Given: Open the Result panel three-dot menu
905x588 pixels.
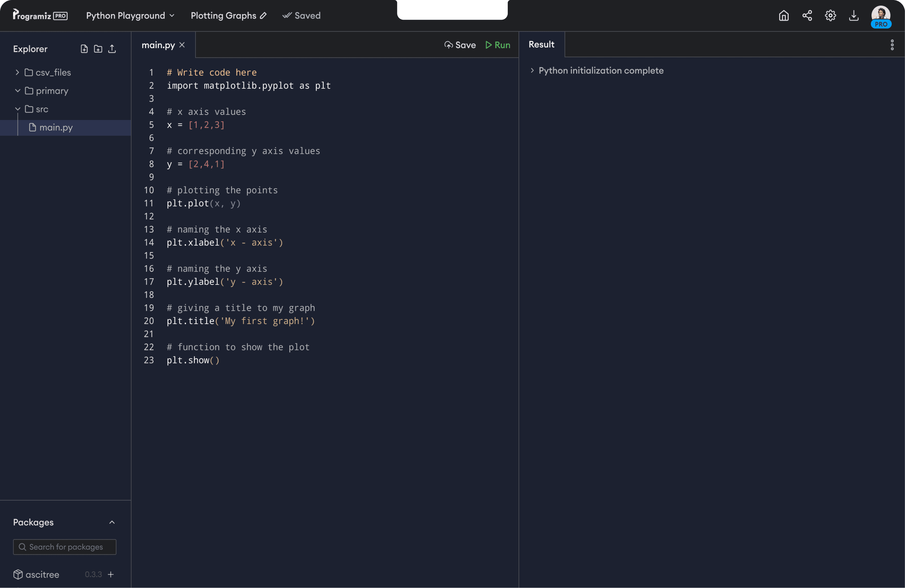Looking at the screenshot, I should (892, 45).
